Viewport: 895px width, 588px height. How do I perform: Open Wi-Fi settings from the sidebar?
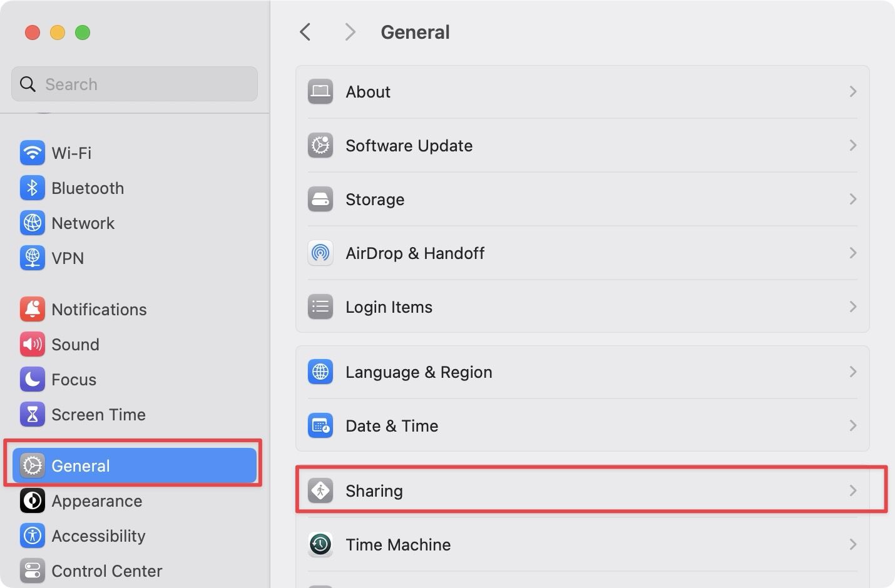(x=32, y=152)
